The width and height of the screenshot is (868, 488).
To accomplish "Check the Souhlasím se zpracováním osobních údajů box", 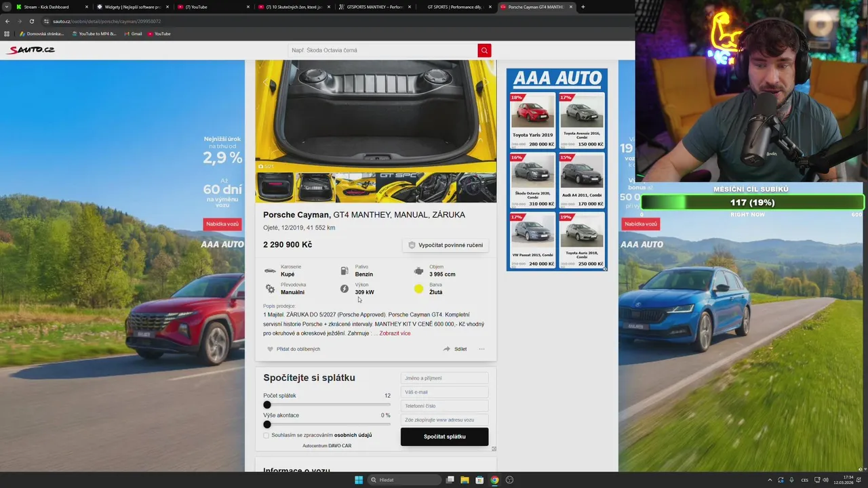I will click(267, 435).
